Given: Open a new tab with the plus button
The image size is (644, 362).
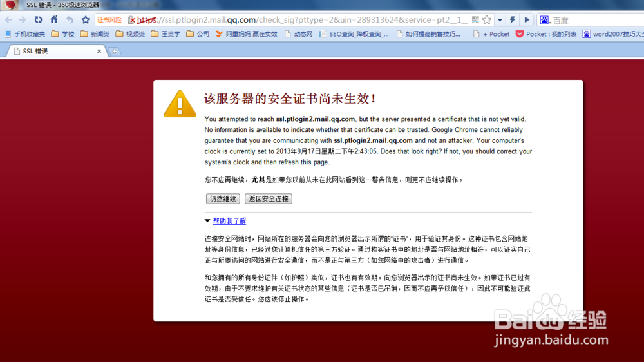Looking at the screenshot, I should pyautogui.click(x=114, y=52).
